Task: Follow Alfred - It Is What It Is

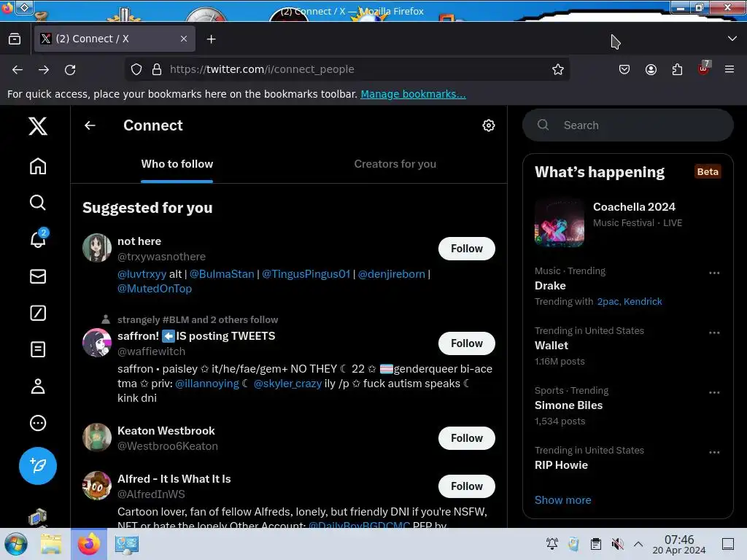Action: [466, 486]
